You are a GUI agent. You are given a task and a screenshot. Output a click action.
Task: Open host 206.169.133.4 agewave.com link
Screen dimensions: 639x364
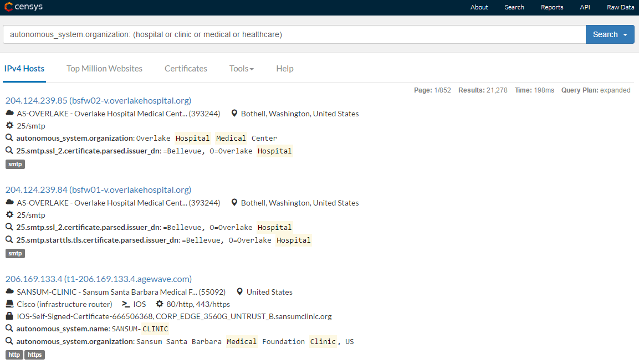[99, 279]
